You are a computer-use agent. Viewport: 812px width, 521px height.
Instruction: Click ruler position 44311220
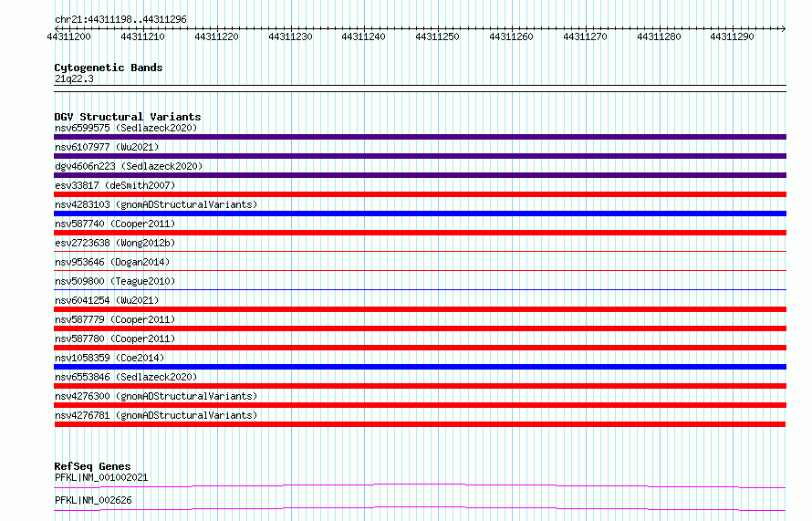click(216, 36)
